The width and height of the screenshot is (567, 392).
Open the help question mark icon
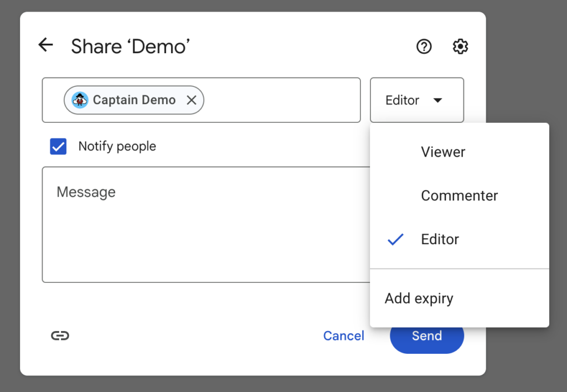click(424, 47)
